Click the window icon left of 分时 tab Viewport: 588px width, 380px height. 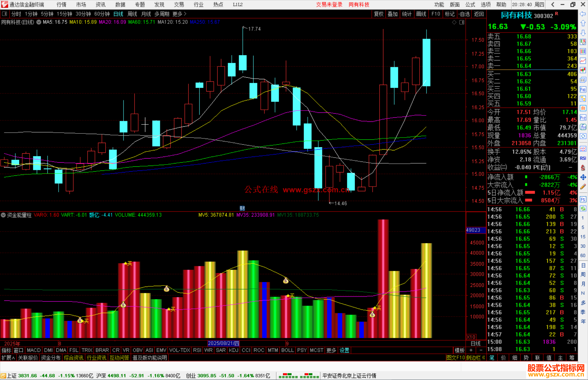[4, 14]
